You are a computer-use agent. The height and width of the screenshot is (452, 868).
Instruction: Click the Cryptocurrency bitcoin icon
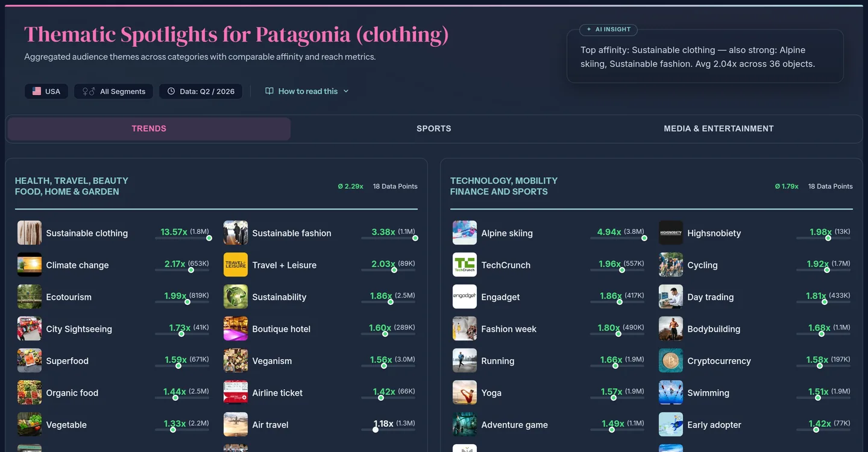click(671, 360)
